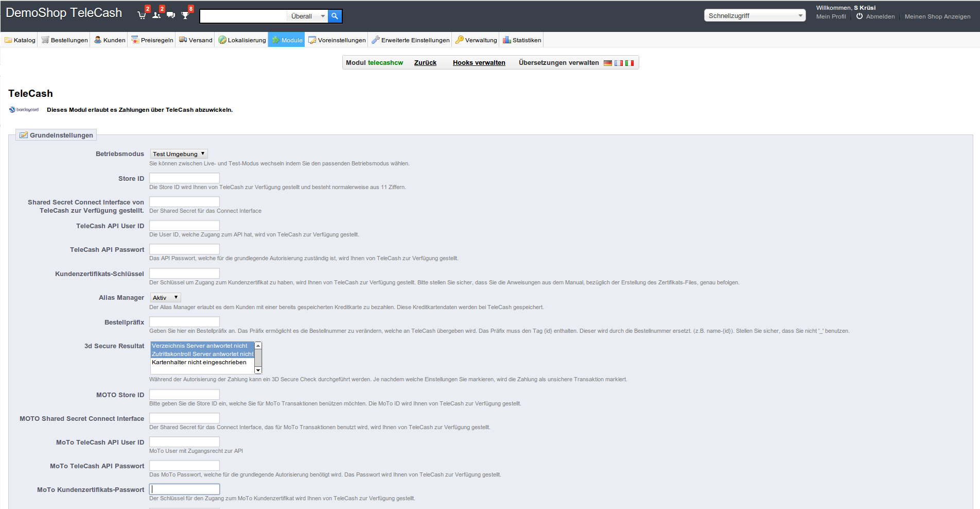Open the Verwaltung menu
The width and height of the screenshot is (980, 509).
click(x=476, y=40)
